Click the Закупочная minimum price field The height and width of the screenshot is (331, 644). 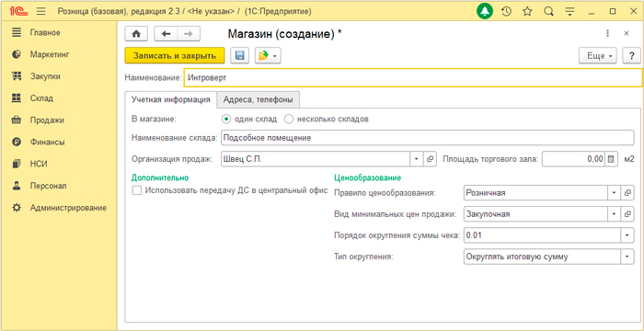coord(535,213)
